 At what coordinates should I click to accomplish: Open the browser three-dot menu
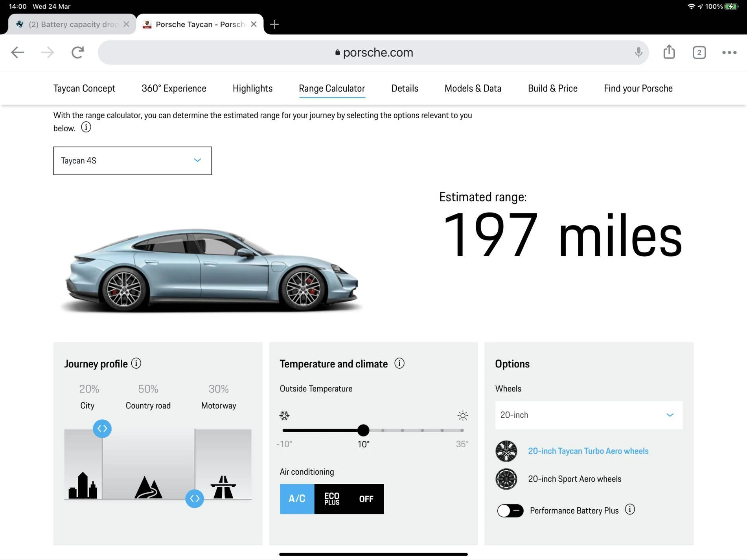pyautogui.click(x=729, y=52)
